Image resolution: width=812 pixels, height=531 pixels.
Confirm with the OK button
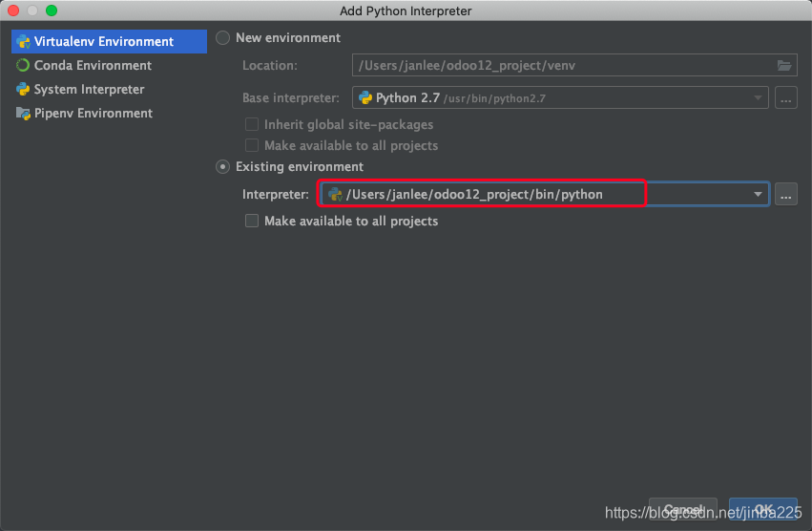[x=763, y=509]
